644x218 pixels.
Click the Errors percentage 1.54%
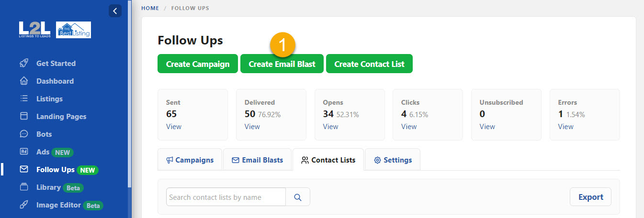pos(576,115)
